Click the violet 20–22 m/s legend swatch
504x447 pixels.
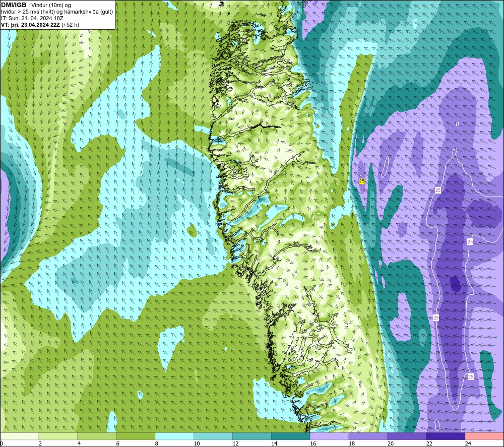point(407,436)
